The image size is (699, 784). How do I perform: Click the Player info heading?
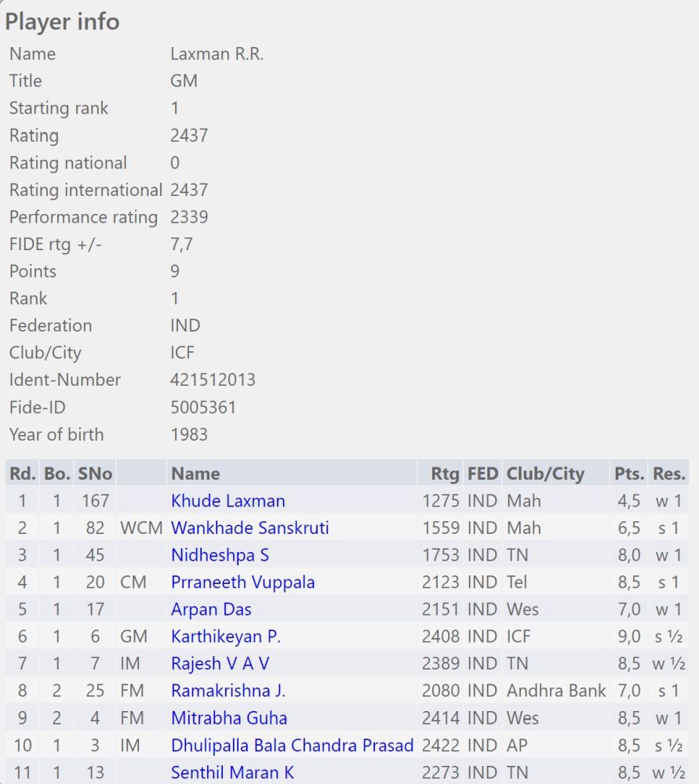62,21
